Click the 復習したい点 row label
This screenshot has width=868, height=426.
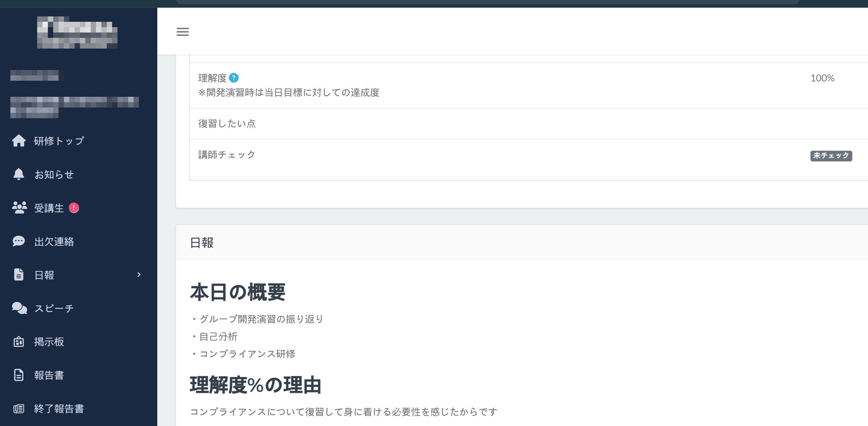(x=227, y=124)
